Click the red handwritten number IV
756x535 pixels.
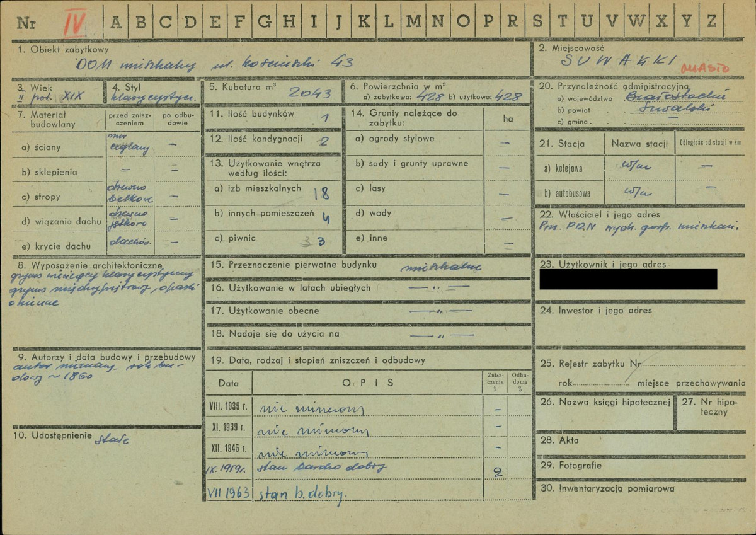tap(76, 22)
